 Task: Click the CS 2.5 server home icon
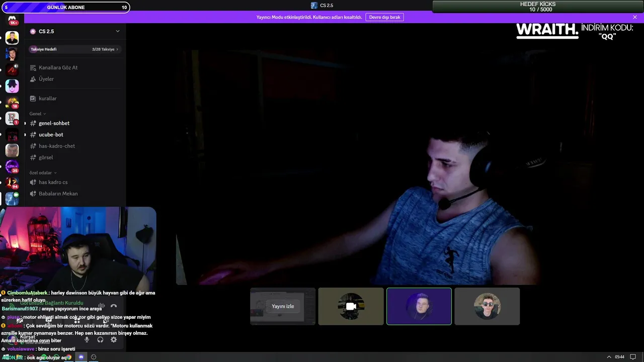point(33,31)
